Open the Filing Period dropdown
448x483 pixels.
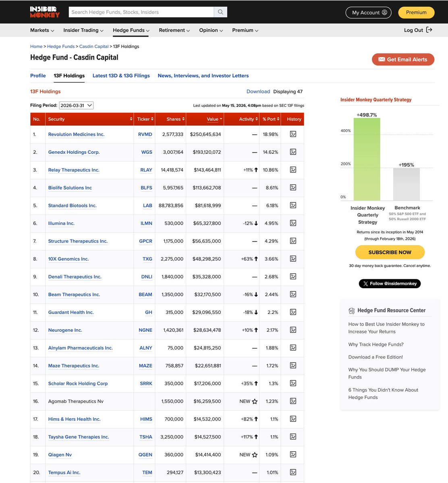(76, 105)
